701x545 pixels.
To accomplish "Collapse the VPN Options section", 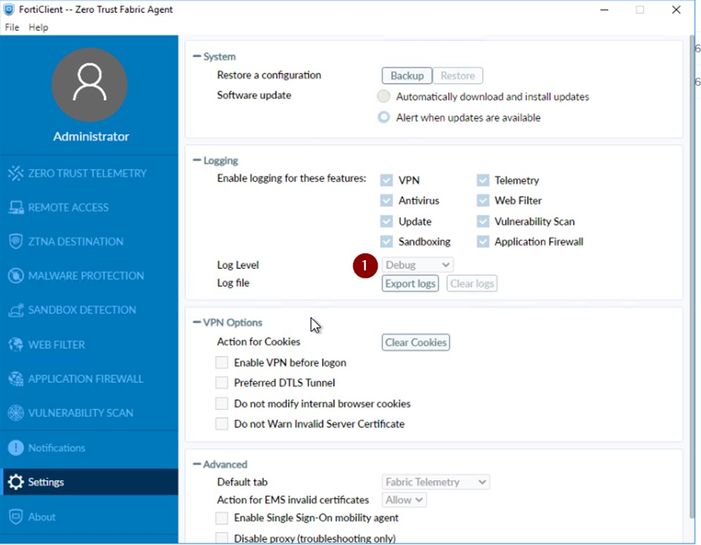I will (197, 322).
